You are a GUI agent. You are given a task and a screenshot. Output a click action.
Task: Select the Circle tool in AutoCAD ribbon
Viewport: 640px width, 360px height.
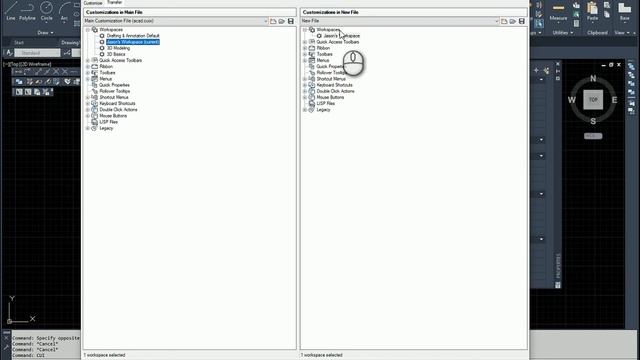tap(47, 11)
